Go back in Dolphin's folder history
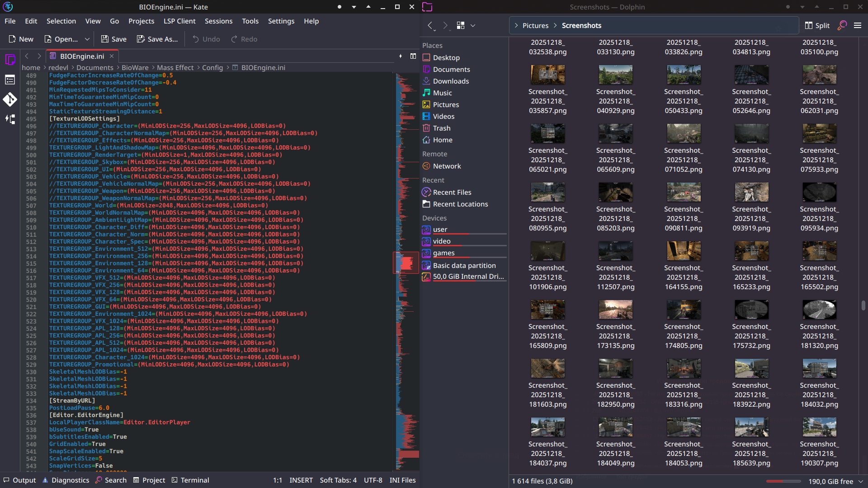The image size is (868, 488). (430, 25)
